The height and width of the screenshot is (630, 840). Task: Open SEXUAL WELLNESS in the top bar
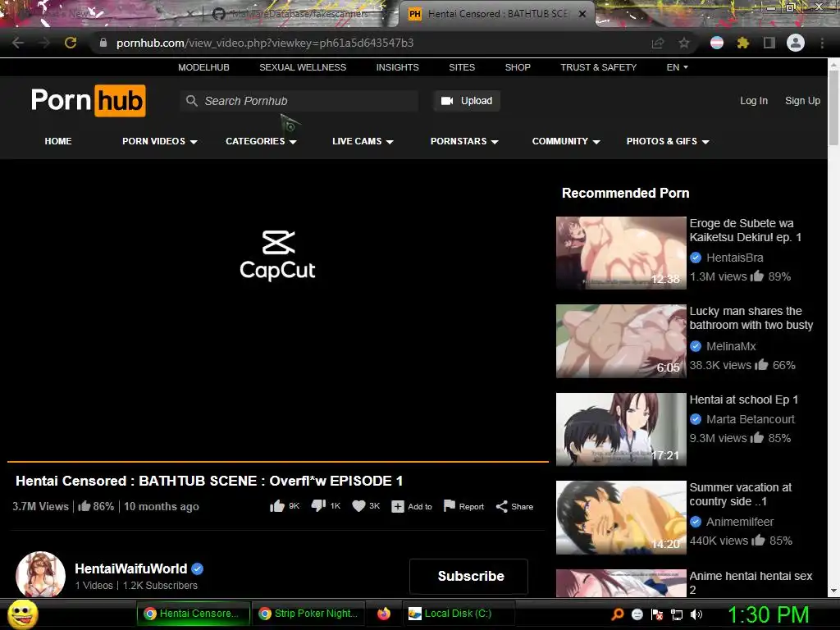[303, 67]
